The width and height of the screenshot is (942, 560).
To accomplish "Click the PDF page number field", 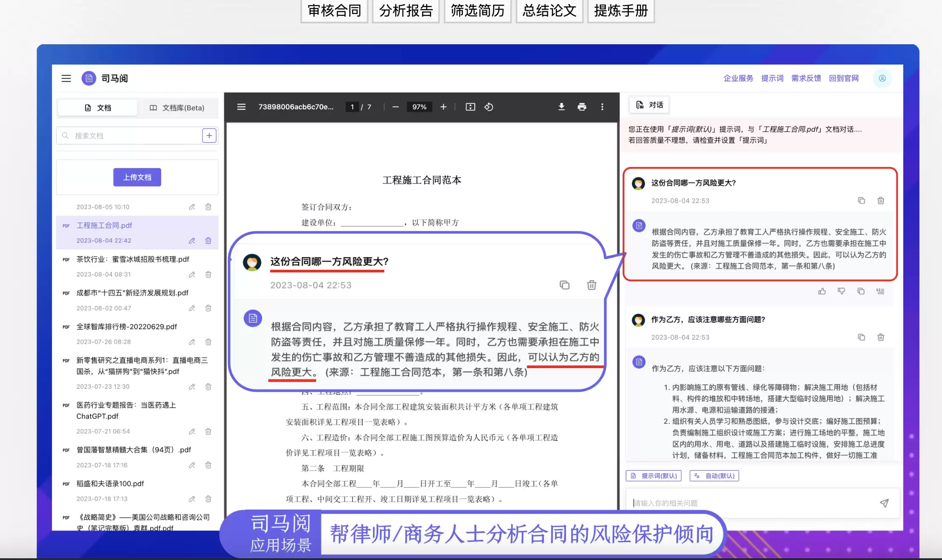I will [352, 107].
